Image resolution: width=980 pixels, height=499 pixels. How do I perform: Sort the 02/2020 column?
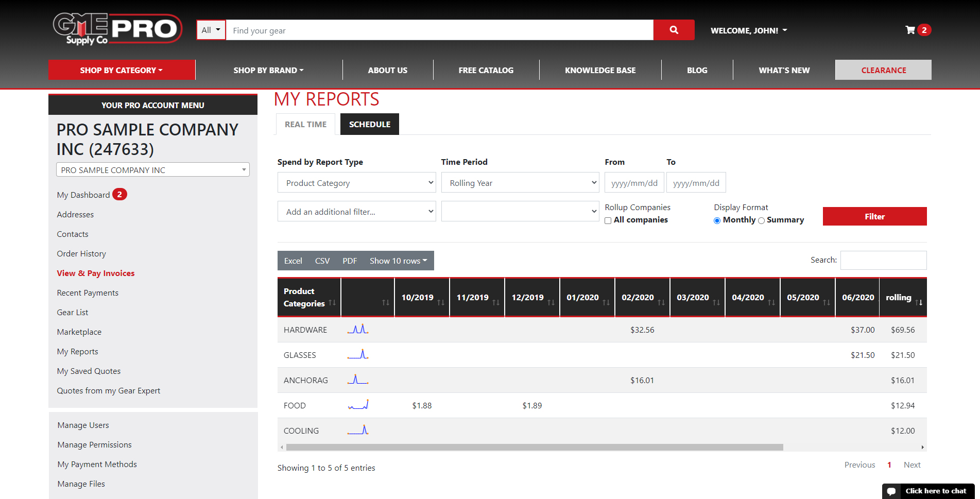click(661, 303)
